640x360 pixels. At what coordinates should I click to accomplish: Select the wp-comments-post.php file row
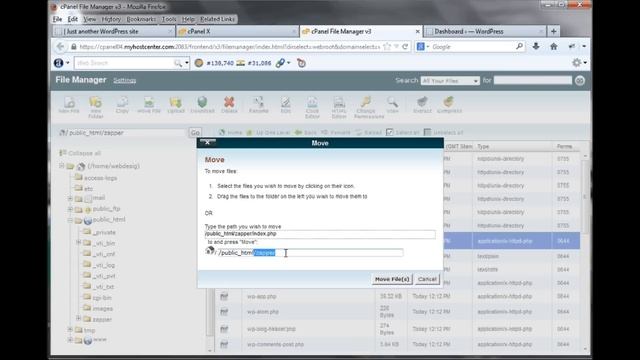point(398,344)
